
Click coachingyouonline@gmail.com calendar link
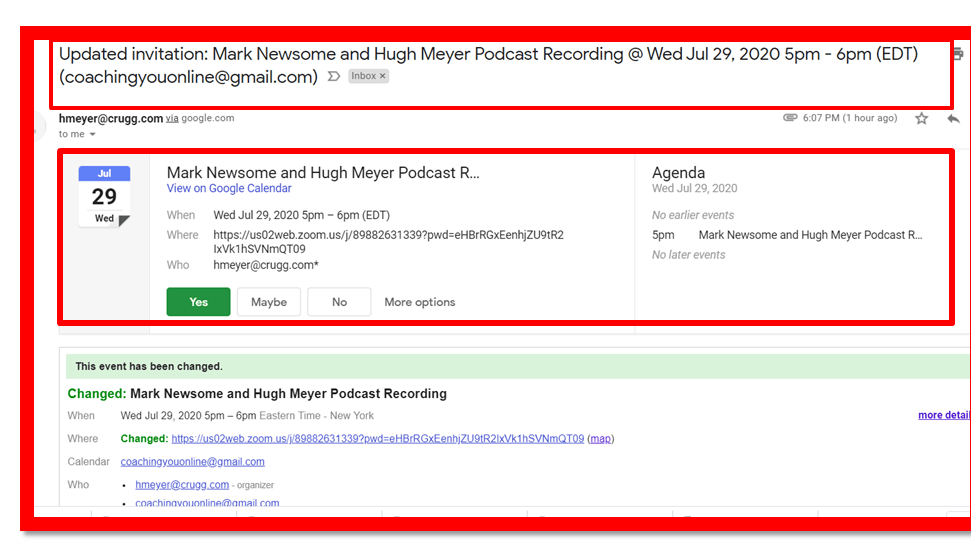click(192, 462)
